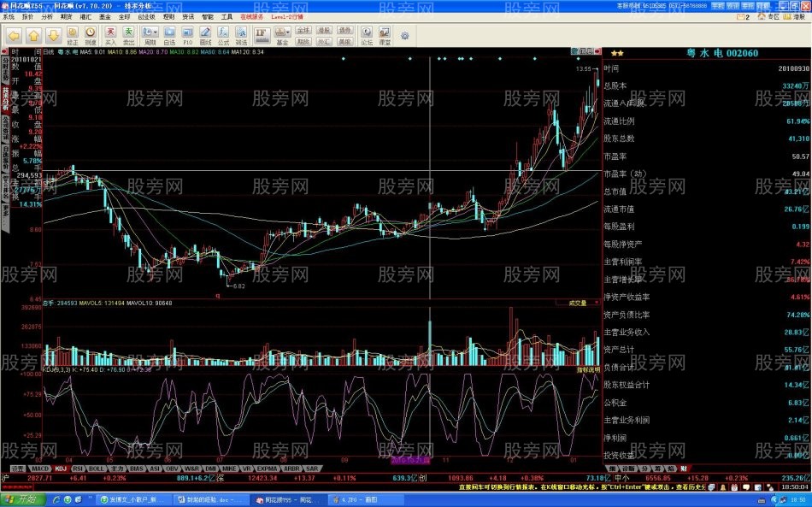Open the 专区 home zone icon
Screen dimensions: 812x507
click(769, 17)
